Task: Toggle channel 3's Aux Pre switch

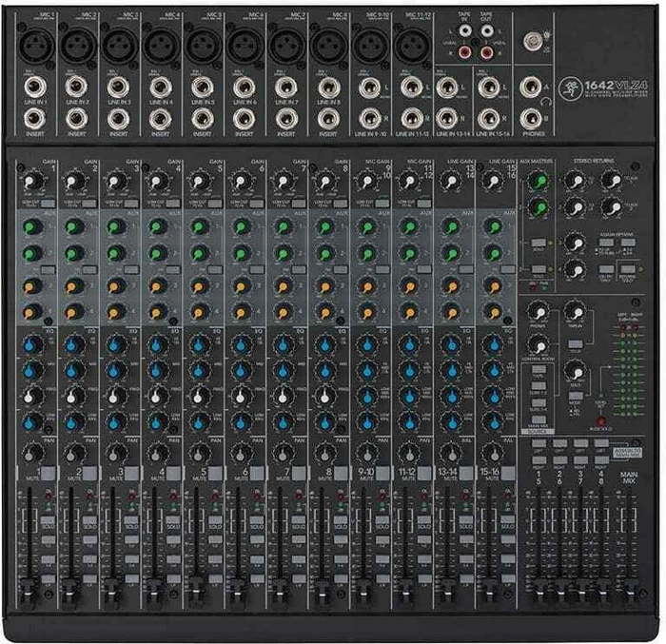Action: tap(131, 269)
